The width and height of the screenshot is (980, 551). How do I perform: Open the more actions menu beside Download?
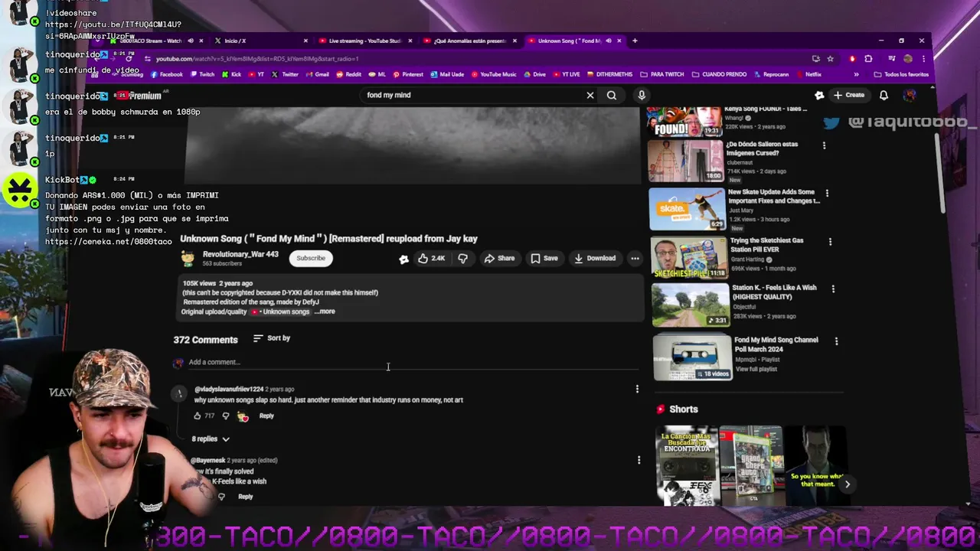tap(635, 259)
